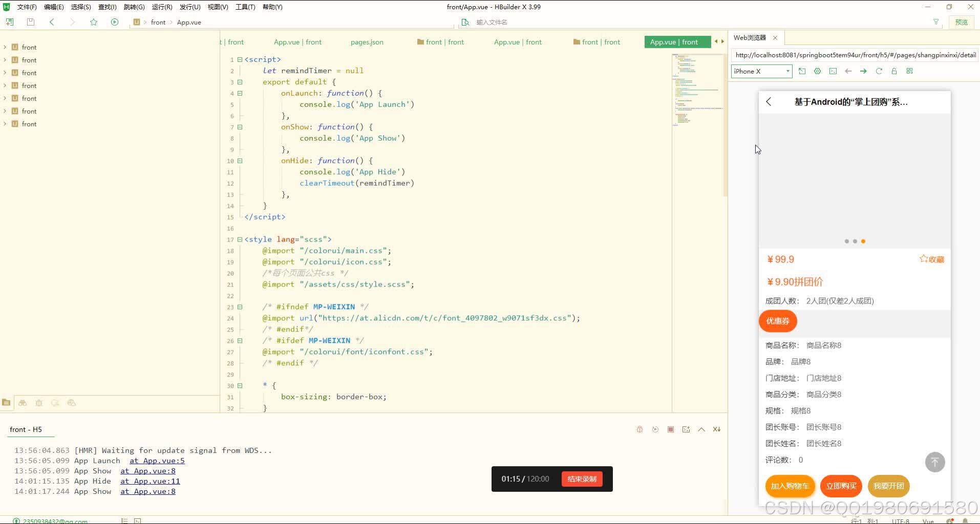The height and width of the screenshot is (524, 980).
Task: Click the rerun icon in console toolbar
Action: point(655,429)
